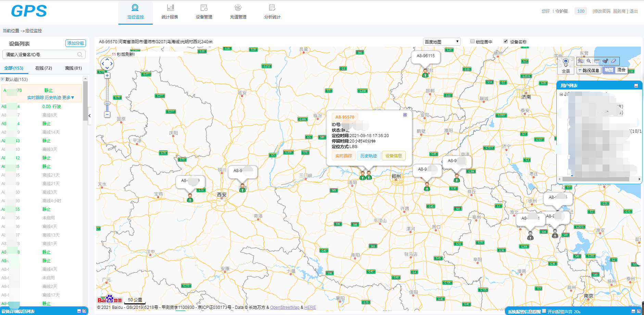Click the eraser tool to clear map
Image resolution: width=644 pixels, height=315 pixels.
pos(614,61)
